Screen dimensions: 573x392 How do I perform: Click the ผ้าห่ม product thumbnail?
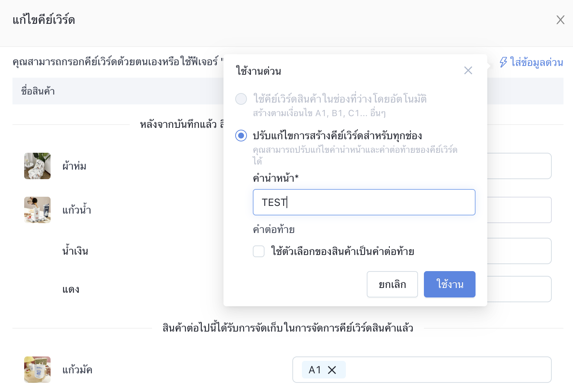(x=37, y=166)
